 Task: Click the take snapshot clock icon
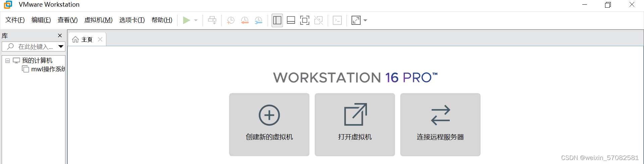(231, 20)
